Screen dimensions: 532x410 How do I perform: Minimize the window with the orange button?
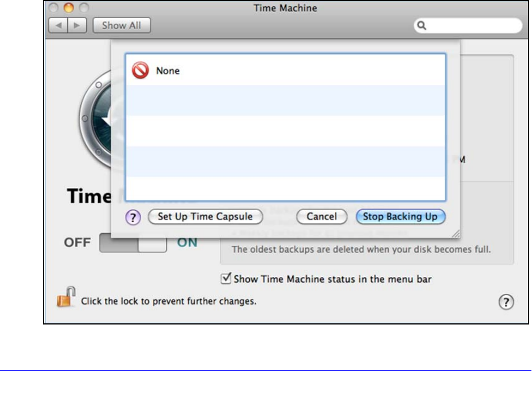pos(69,7)
